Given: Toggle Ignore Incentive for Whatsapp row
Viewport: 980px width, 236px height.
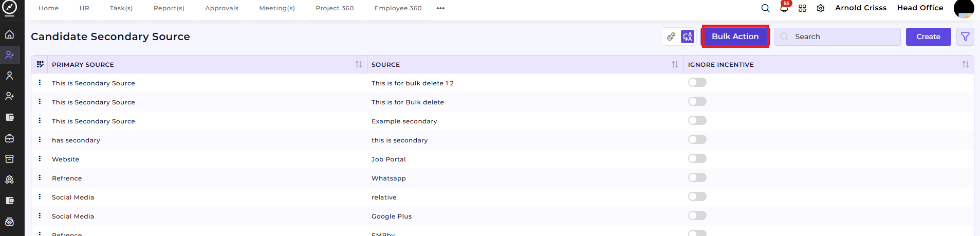Looking at the screenshot, I should tap(697, 177).
